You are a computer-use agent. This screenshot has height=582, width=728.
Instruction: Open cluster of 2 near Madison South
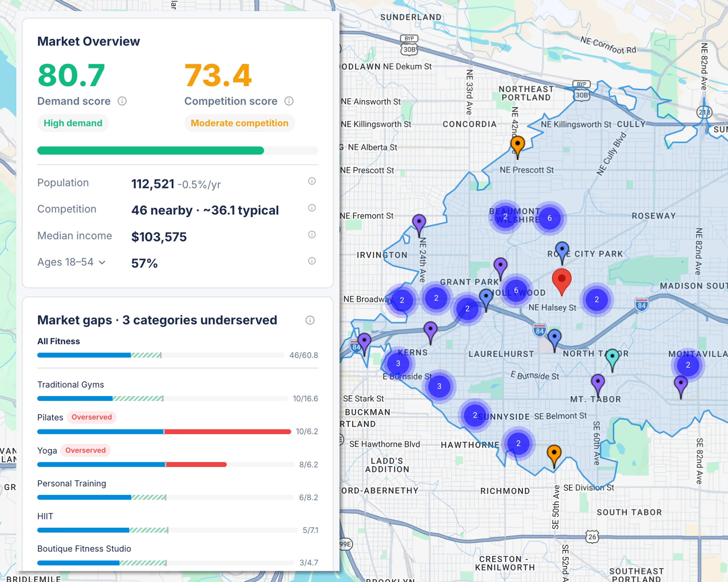pos(597,299)
